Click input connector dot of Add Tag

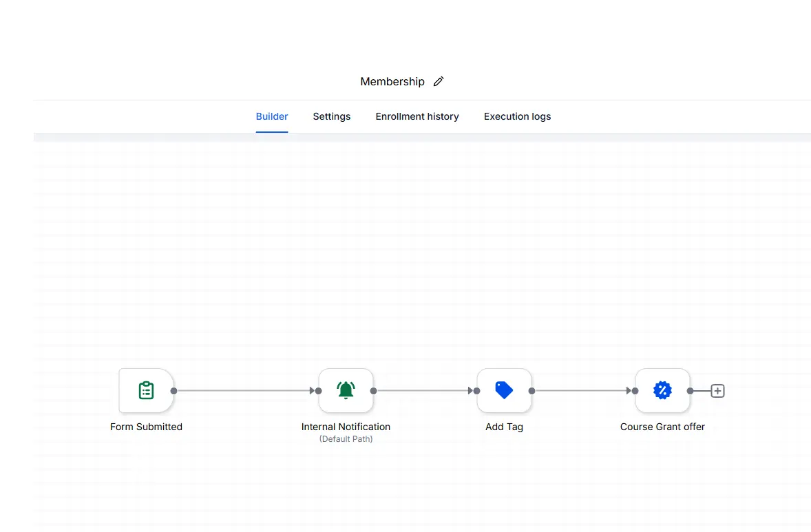coord(477,391)
